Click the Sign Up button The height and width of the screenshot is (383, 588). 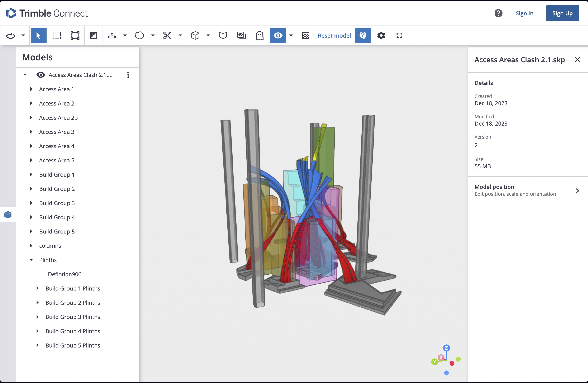point(562,13)
